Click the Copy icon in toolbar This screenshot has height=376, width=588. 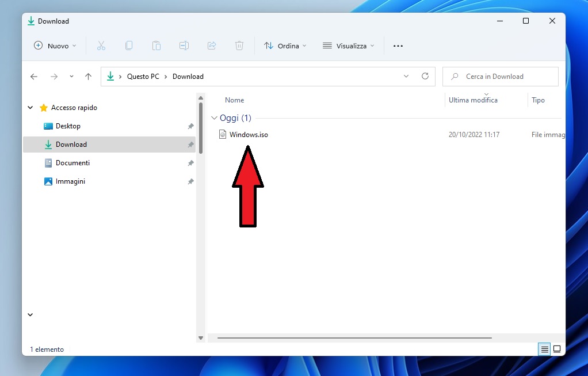click(129, 46)
